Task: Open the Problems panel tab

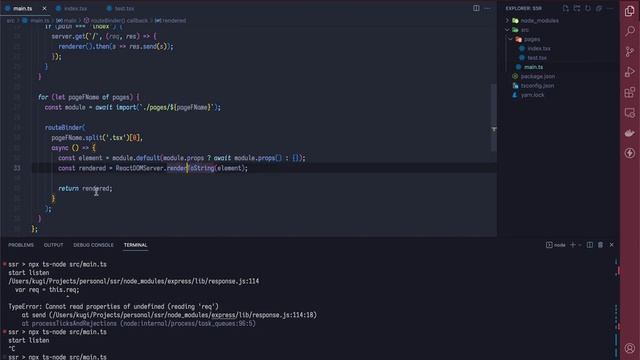Action: click(x=21, y=245)
